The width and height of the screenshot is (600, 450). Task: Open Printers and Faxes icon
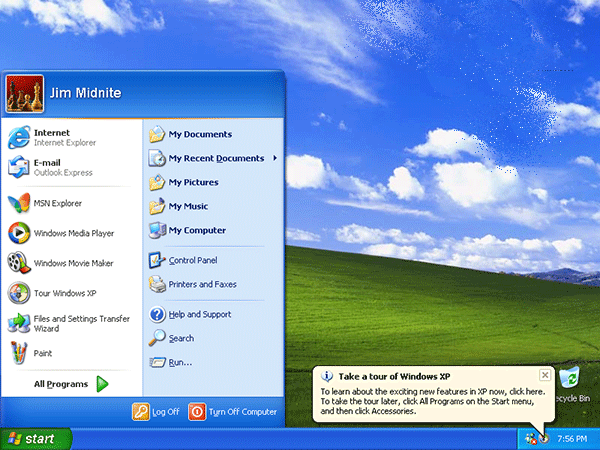pos(157,284)
